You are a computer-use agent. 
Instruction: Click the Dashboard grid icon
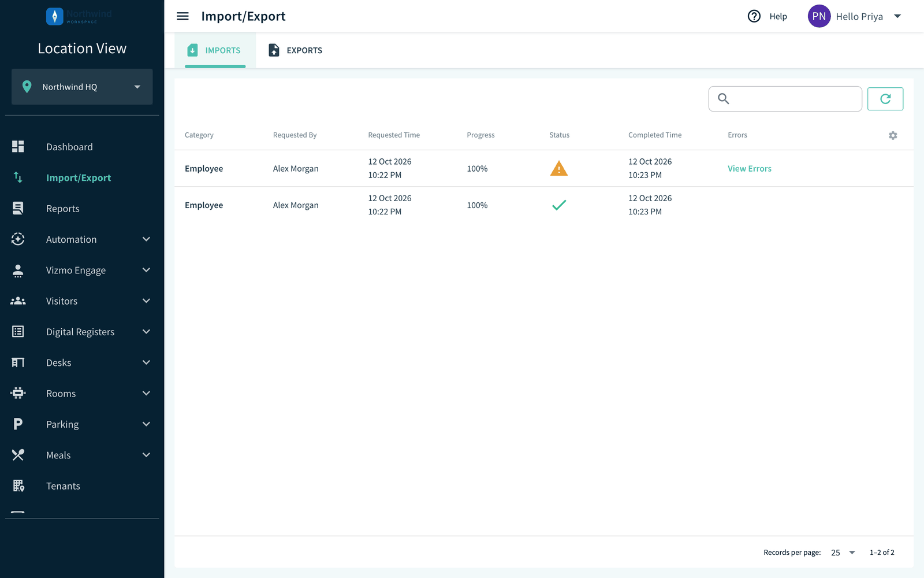[18, 147]
